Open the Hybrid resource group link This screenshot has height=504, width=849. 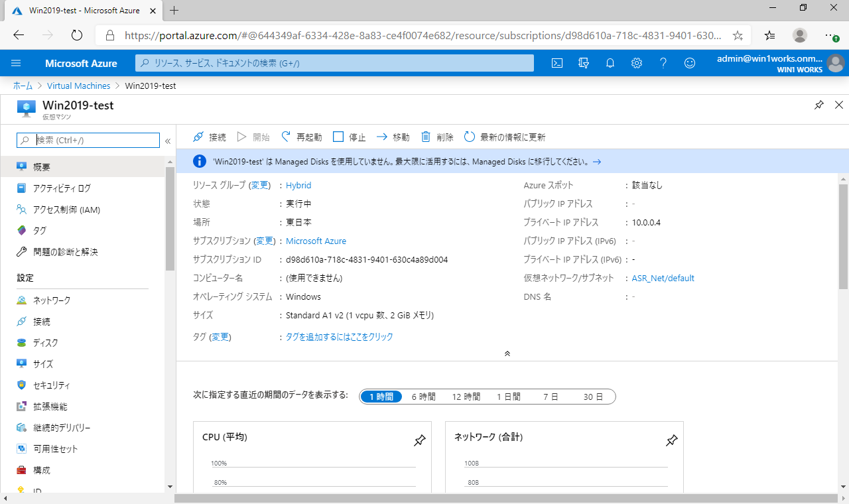point(298,186)
